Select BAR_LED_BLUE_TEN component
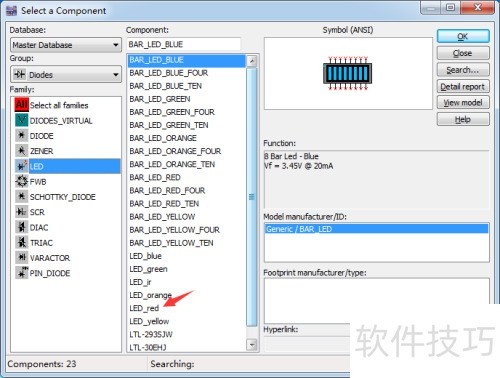The width and height of the screenshot is (500, 378). [x=166, y=86]
